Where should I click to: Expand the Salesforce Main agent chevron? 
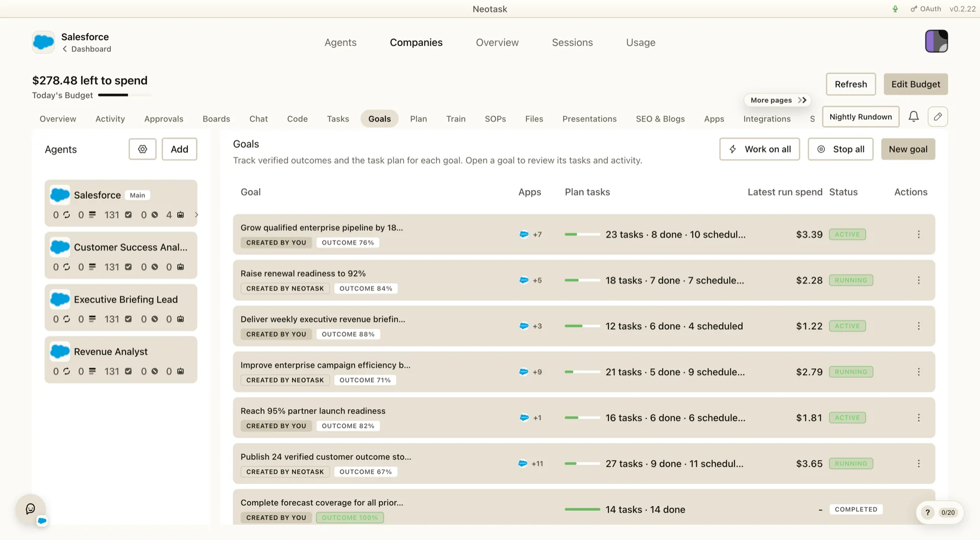click(x=197, y=215)
